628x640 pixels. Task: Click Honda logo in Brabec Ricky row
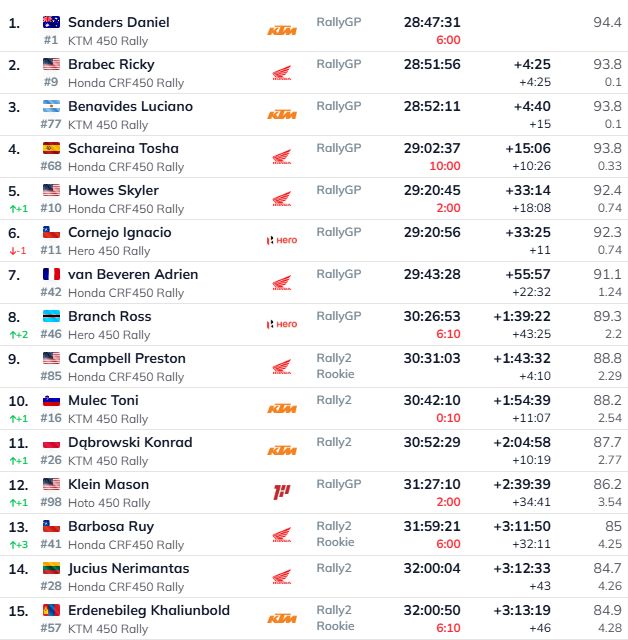[282, 73]
